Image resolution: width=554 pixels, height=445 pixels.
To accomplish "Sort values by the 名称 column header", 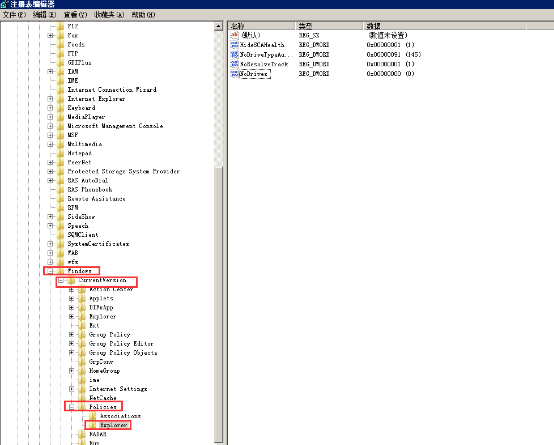I will pyautogui.click(x=261, y=26).
